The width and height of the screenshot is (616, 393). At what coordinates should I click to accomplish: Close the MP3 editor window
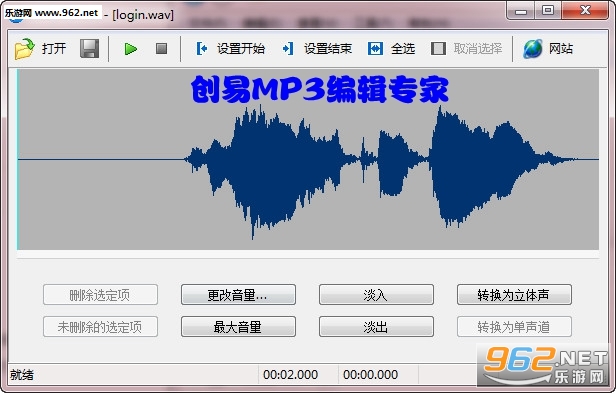(585, 10)
